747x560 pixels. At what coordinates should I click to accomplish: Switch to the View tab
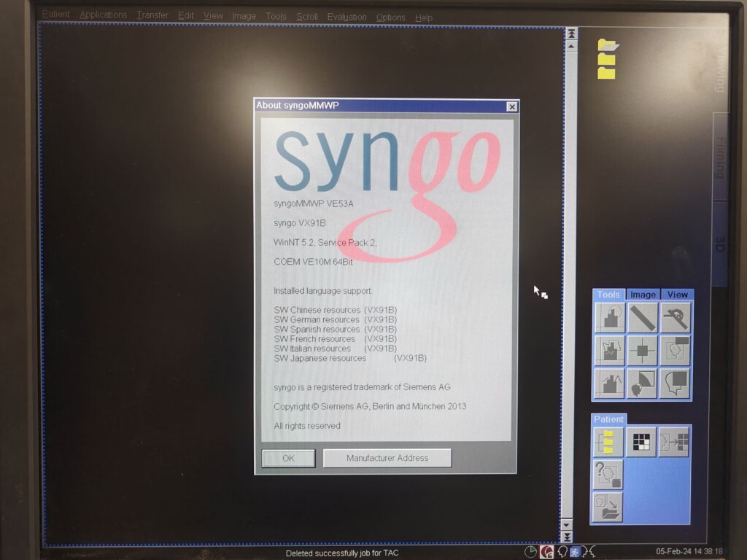(677, 295)
